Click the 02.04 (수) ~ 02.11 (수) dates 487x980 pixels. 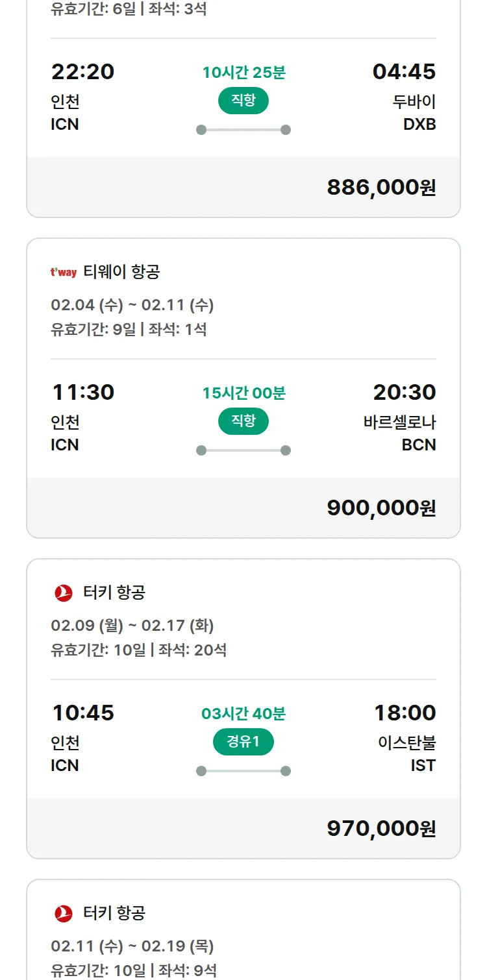132,305
